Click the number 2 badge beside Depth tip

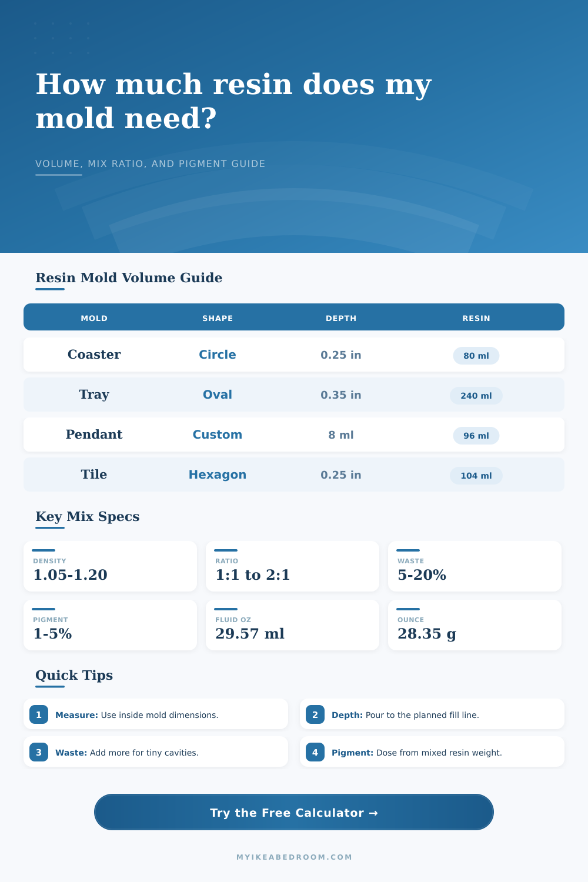315,714
